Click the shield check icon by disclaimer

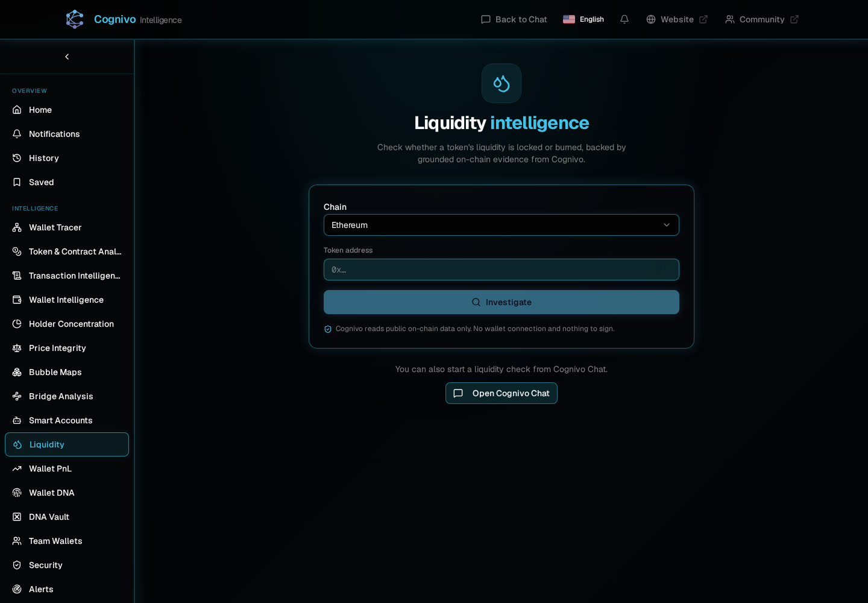click(x=328, y=329)
